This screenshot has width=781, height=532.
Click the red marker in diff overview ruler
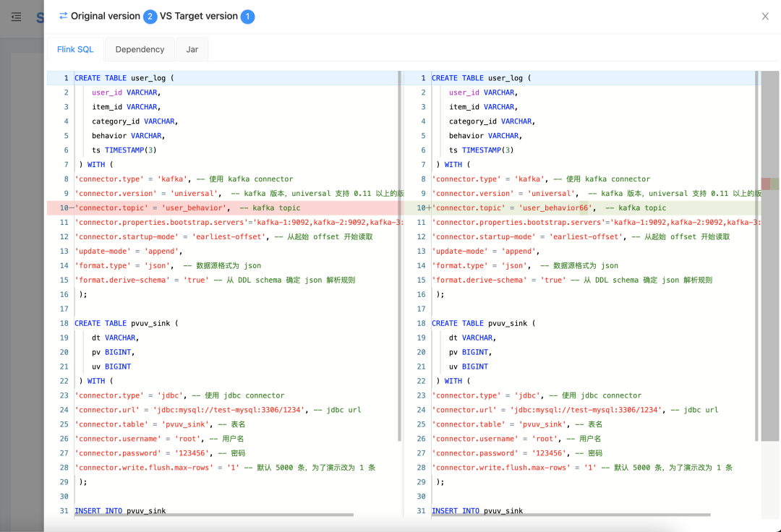765,184
